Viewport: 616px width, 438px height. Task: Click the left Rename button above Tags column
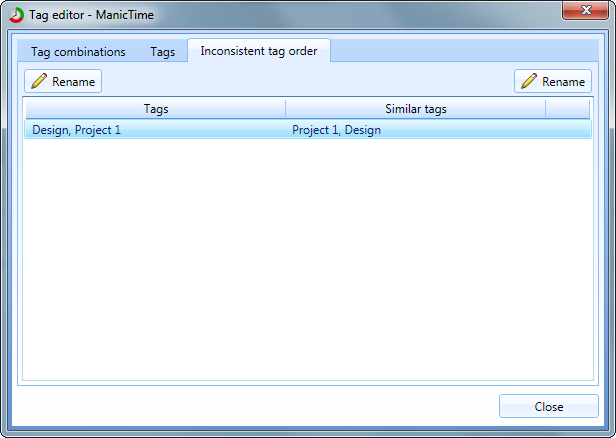pyautogui.click(x=63, y=81)
